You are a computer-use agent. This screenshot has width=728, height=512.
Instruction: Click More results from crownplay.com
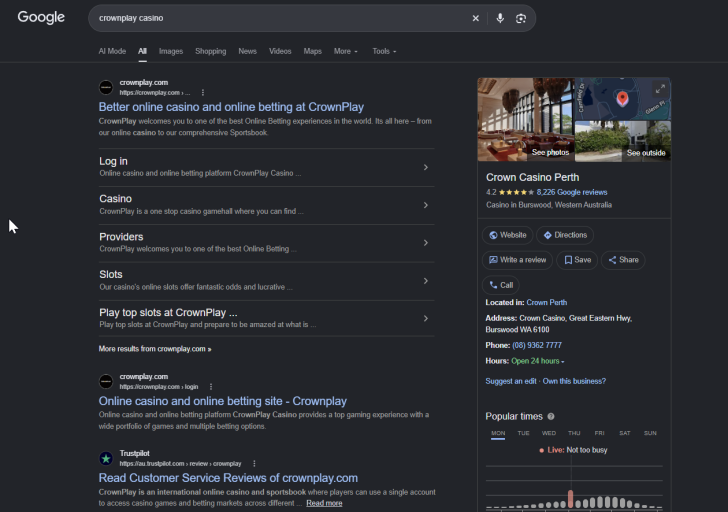pos(155,349)
